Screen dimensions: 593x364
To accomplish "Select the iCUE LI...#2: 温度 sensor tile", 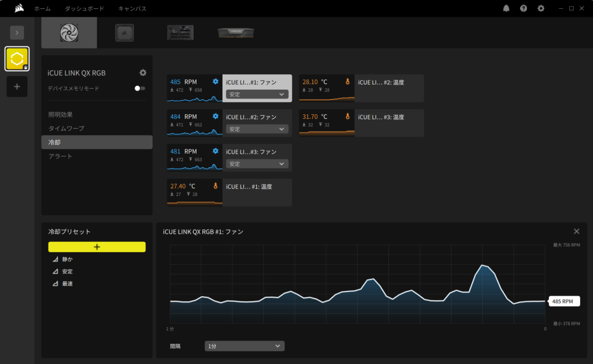I will [362, 88].
